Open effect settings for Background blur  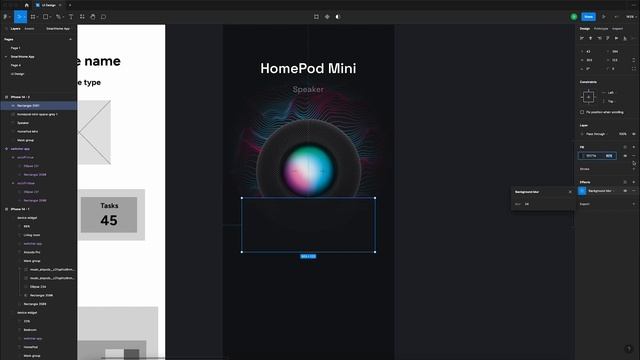[582, 191]
